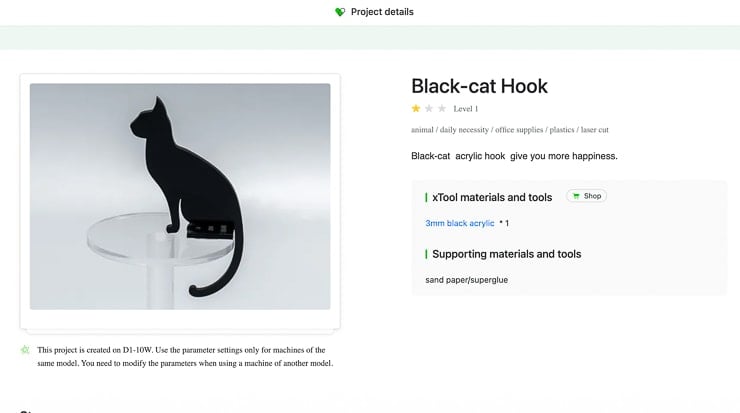The width and height of the screenshot is (740, 413).
Task: Click the Black-cat Hook title
Action: [479, 86]
